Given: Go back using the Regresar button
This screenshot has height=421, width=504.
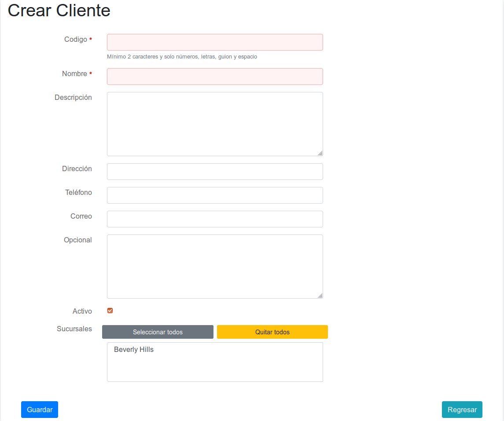Looking at the screenshot, I should tap(462, 410).
